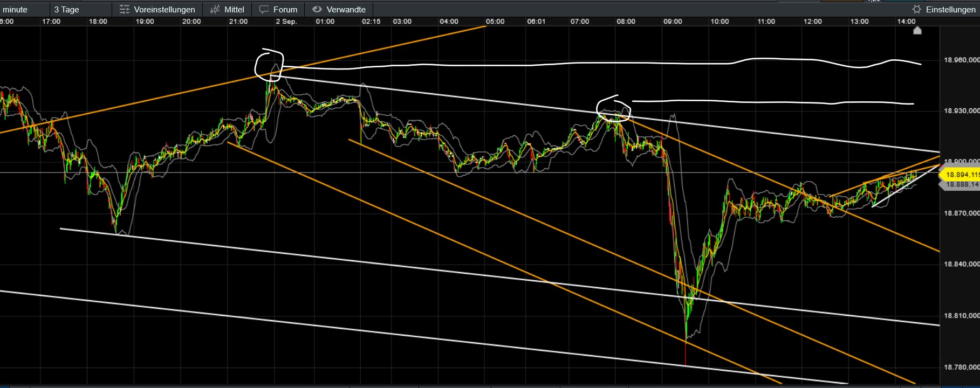Open the minute interval dropdown
This screenshot has width=980, height=388.
click(x=24, y=9)
